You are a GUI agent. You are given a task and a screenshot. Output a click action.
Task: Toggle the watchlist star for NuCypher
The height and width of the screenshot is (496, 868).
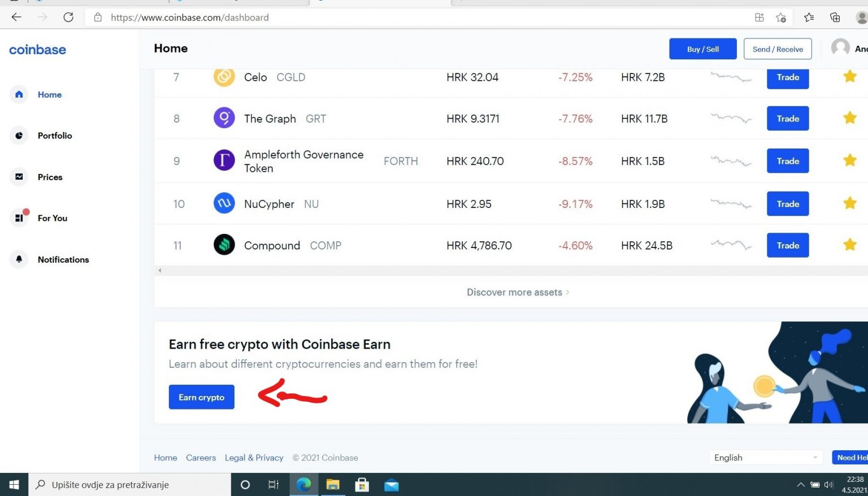coord(850,203)
